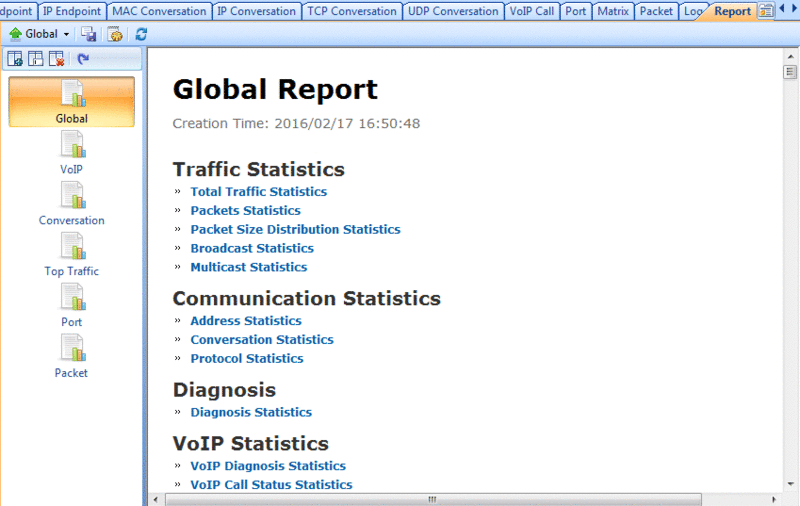Click the save report icon in toolbar
Screen dimensions: 800x506
pyautogui.click(x=89, y=34)
